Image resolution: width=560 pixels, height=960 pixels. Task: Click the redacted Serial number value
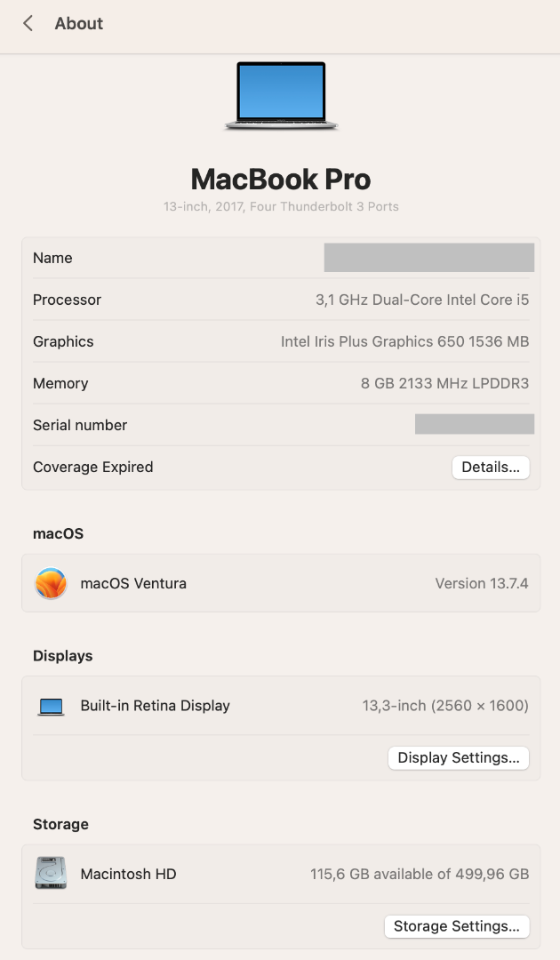point(475,424)
